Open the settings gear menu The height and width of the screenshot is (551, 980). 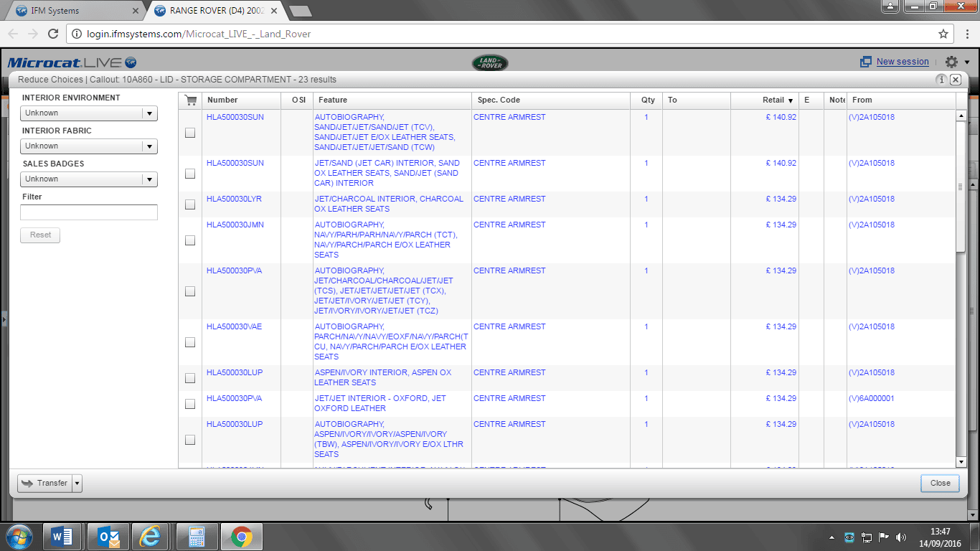tap(951, 62)
